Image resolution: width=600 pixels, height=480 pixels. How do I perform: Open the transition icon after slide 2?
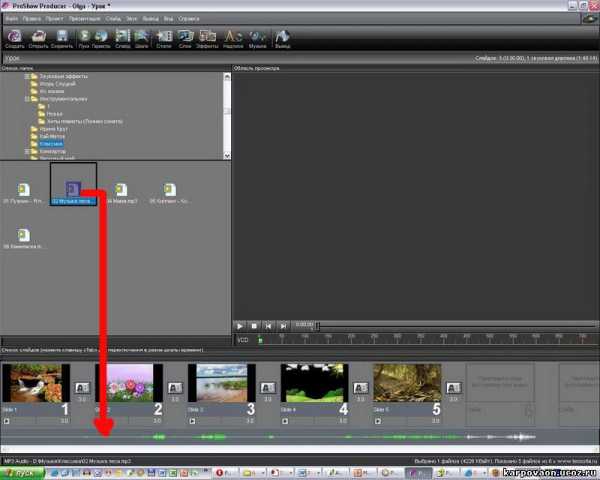pos(175,388)
